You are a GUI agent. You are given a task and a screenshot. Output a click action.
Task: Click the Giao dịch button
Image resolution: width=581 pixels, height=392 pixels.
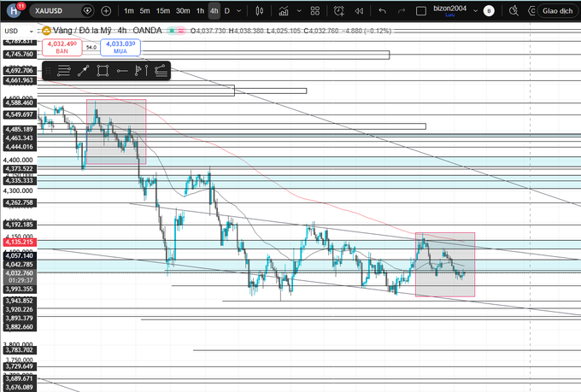tap(557, 11)
